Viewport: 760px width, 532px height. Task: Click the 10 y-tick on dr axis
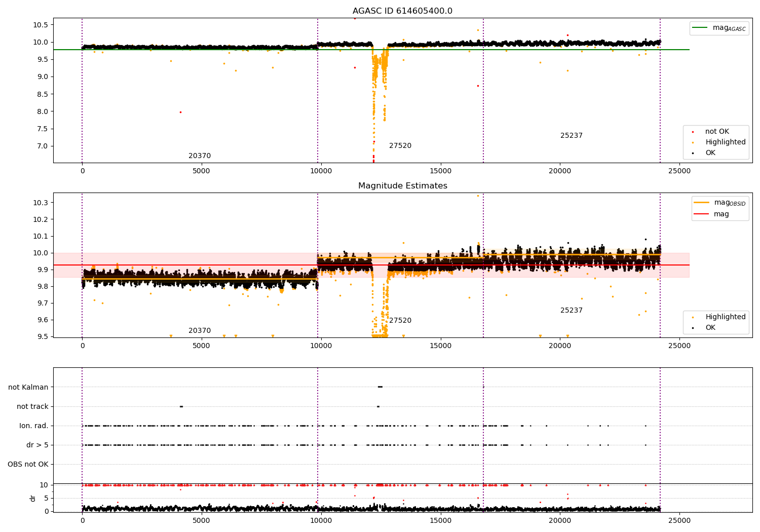[44, 485]
